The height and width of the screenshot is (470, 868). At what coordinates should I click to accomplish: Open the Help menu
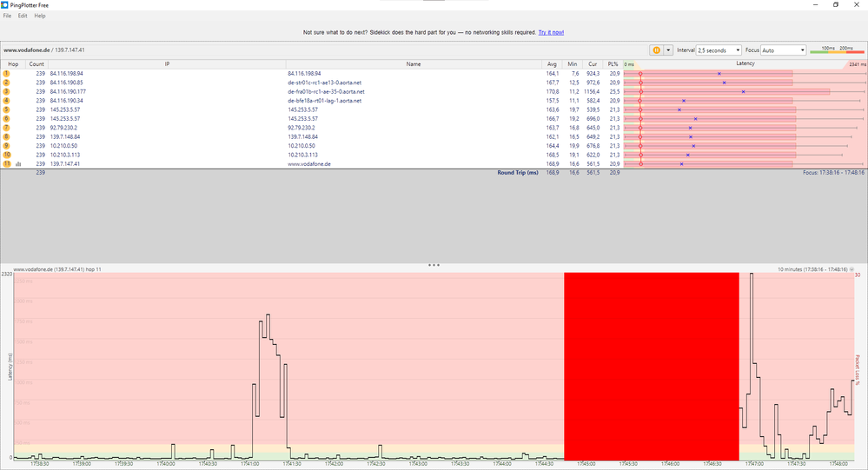pos(40,16)
